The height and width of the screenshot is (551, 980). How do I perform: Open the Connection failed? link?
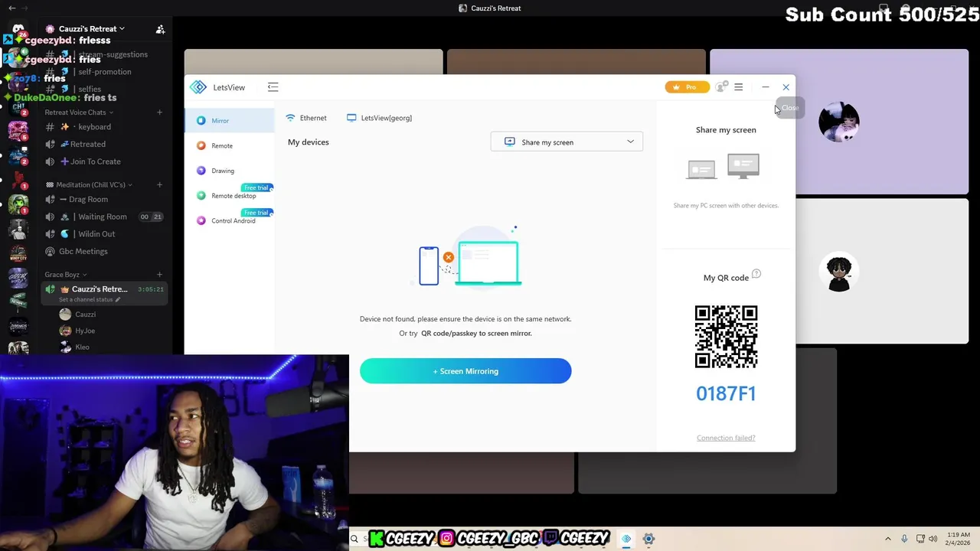coord(726,438)
